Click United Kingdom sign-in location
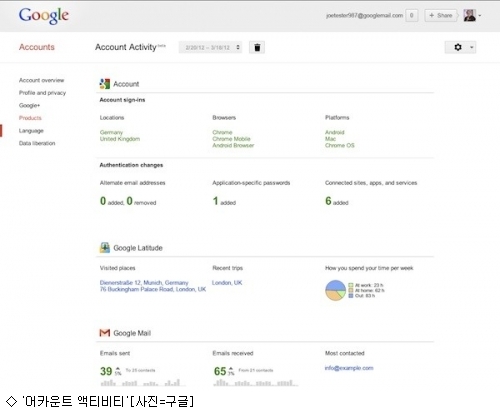This screenshot has height=413, width=500. [x=120, y=139]
